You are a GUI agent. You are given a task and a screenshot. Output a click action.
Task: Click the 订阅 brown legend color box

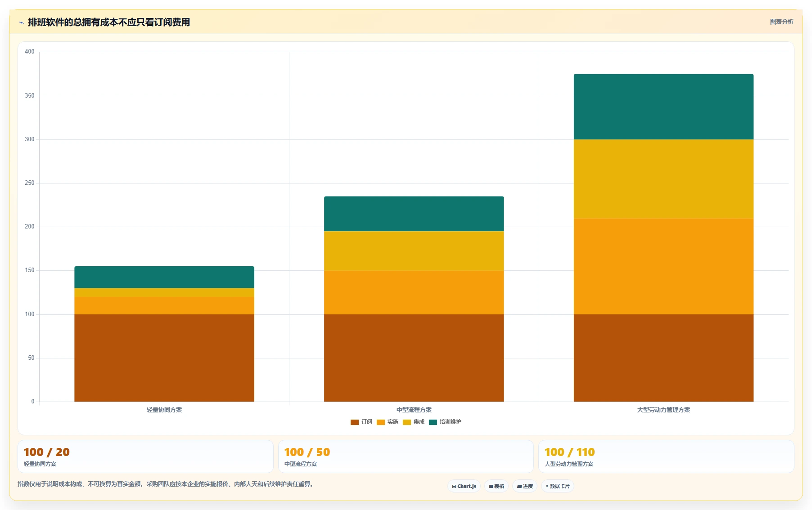tap(355, 422)
